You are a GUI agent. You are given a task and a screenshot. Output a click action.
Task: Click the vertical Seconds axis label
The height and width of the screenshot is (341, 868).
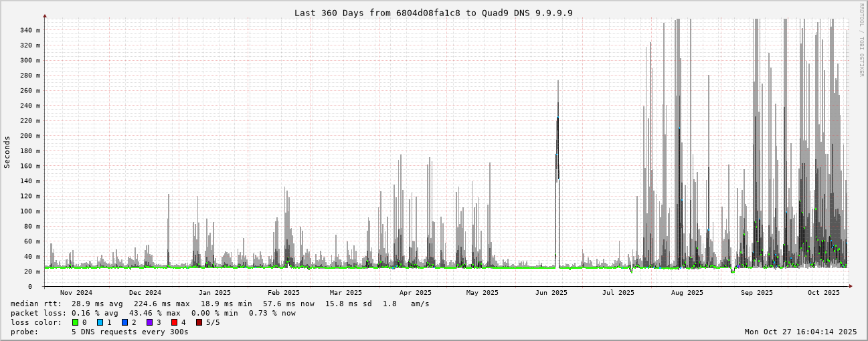[7, 152]
